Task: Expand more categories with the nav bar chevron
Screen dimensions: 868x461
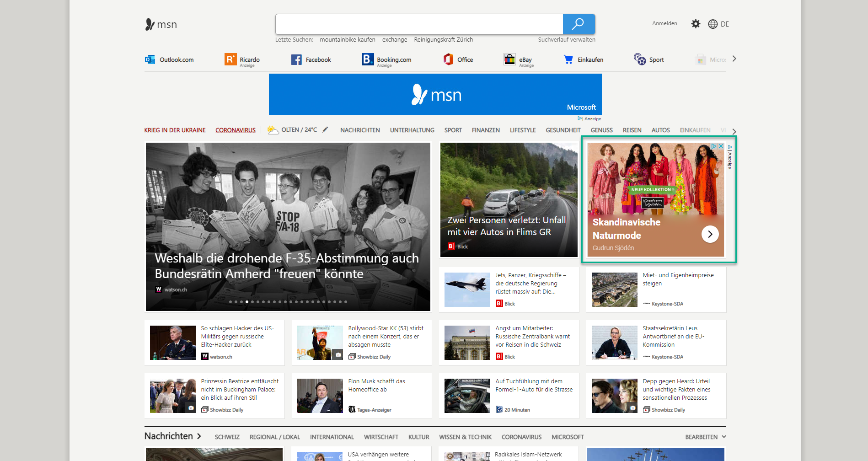Action: (x=734, y=132)
